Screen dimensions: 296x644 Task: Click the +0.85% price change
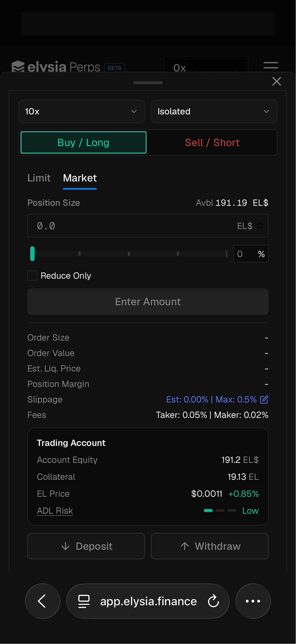coord(243,494)
